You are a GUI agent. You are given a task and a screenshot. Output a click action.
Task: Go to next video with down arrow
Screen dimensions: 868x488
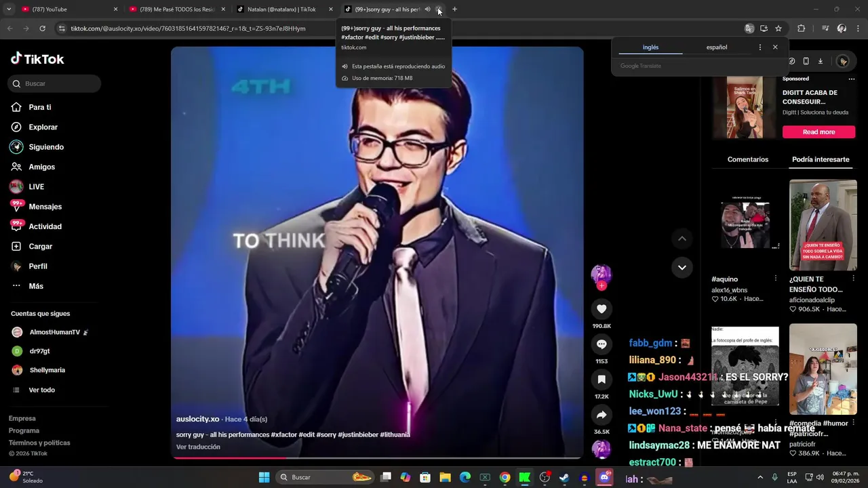click(682, 267)
